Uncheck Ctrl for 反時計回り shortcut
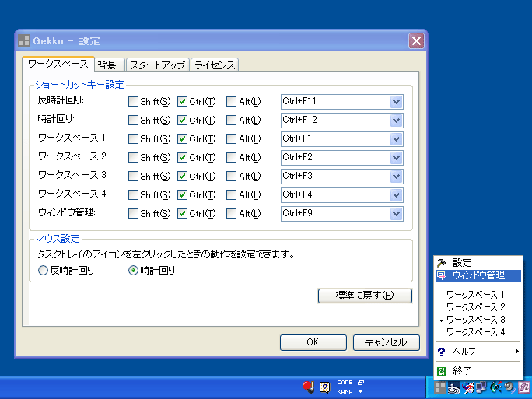Image resolution: width=532 pixels, height=399 pixels. click(182, 101)
